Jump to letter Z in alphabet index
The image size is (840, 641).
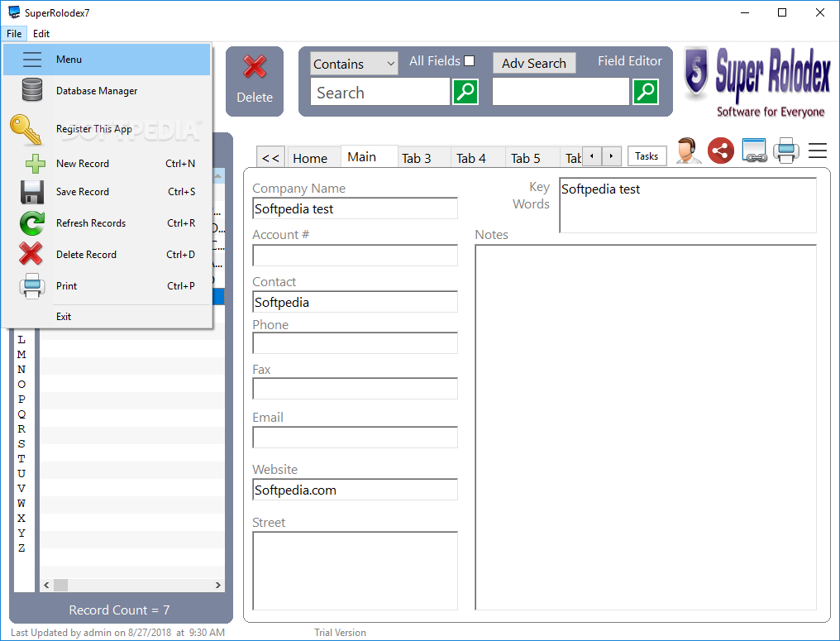(x=21, y=548)
